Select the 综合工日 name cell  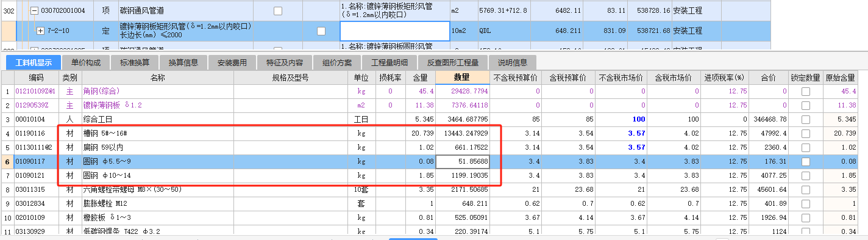158,119
